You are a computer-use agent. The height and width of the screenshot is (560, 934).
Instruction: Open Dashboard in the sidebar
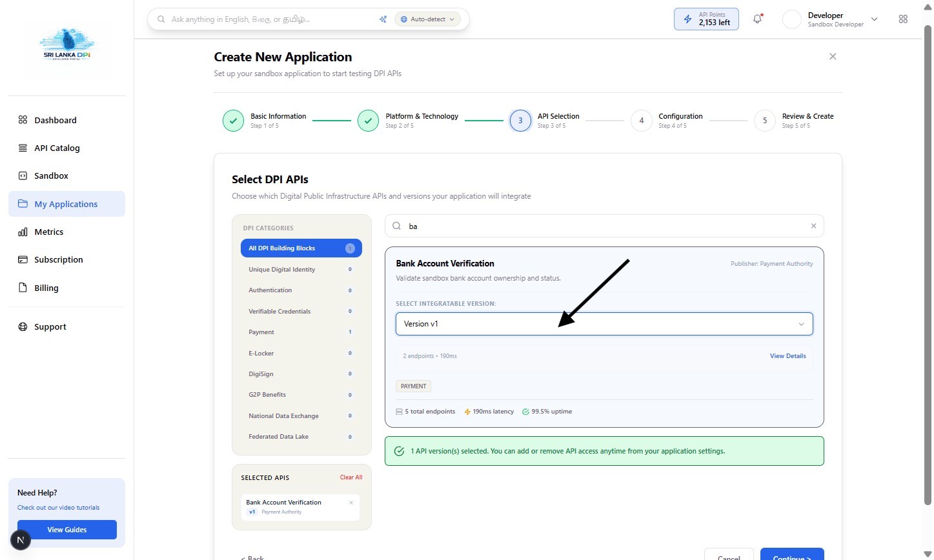tap(66, 120)
